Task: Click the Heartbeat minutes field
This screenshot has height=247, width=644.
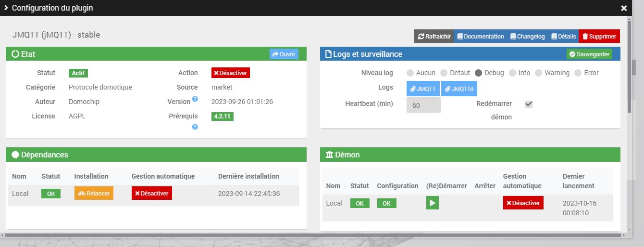Action: [423, 105]
